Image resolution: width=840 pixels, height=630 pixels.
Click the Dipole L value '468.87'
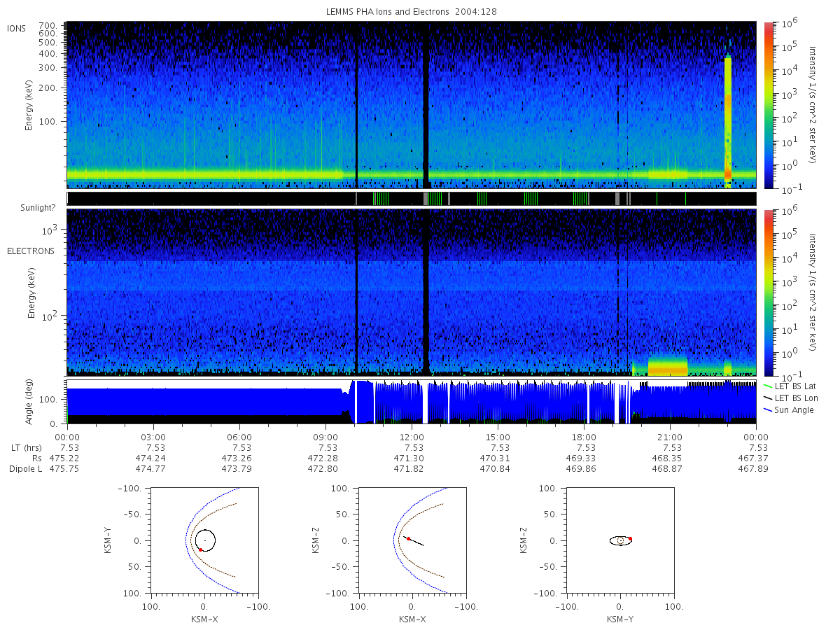(x=666, y=469)
